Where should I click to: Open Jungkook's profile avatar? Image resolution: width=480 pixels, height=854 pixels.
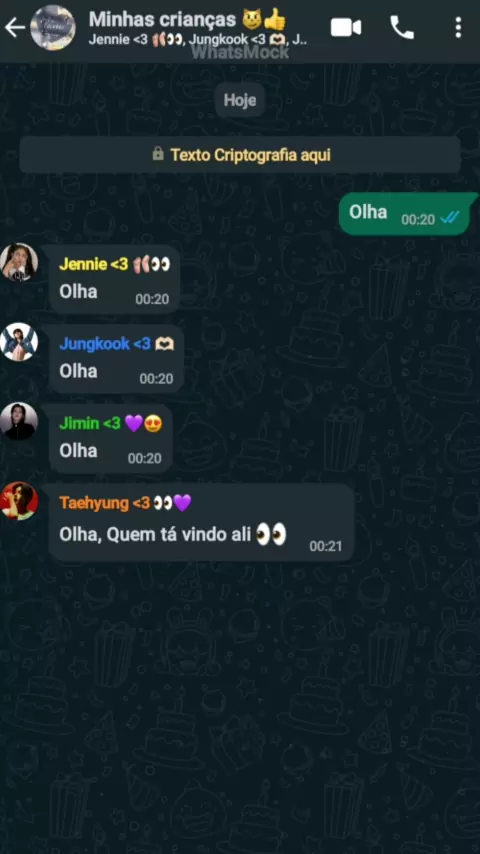click(19, 341)
